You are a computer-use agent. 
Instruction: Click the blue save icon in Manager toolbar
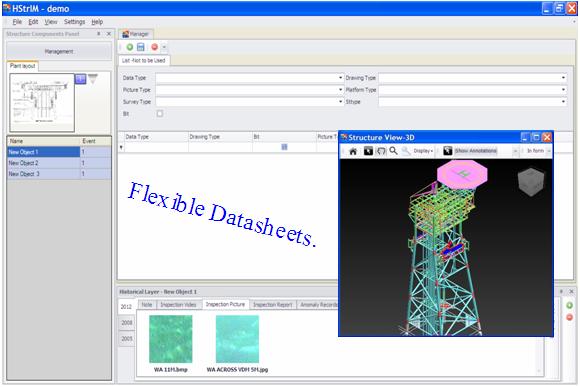[141, 47]
